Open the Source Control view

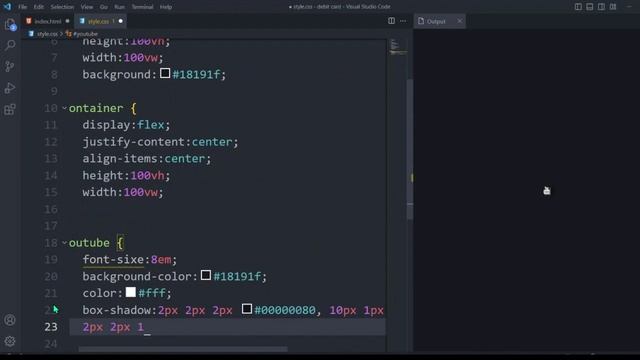point(10,66)
